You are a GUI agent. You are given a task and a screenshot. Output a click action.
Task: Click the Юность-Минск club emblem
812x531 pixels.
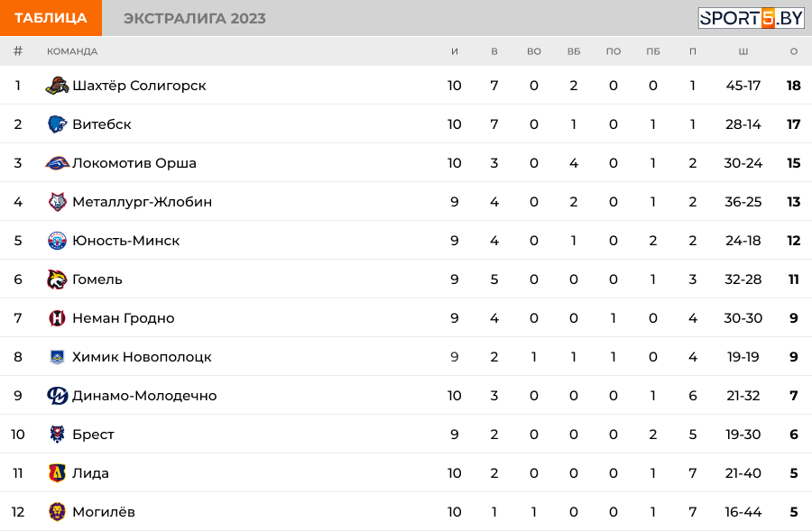click(57, 241)
